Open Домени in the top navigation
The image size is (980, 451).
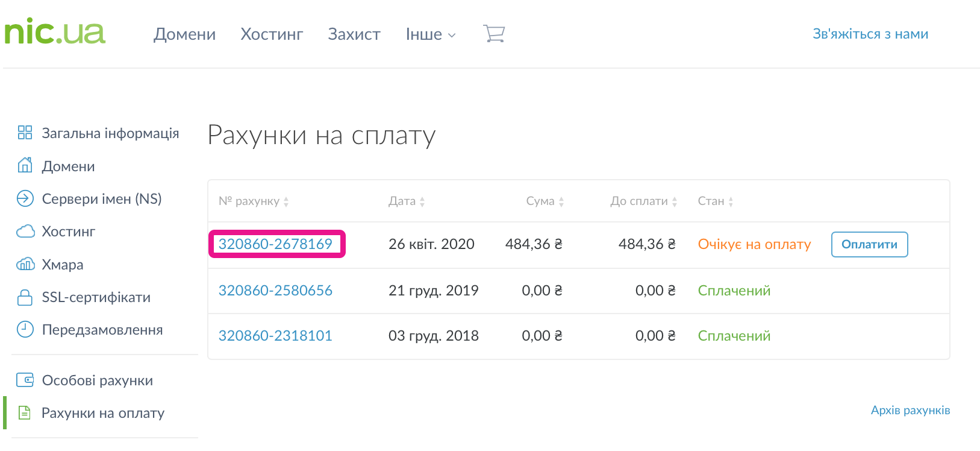(184, 34)
